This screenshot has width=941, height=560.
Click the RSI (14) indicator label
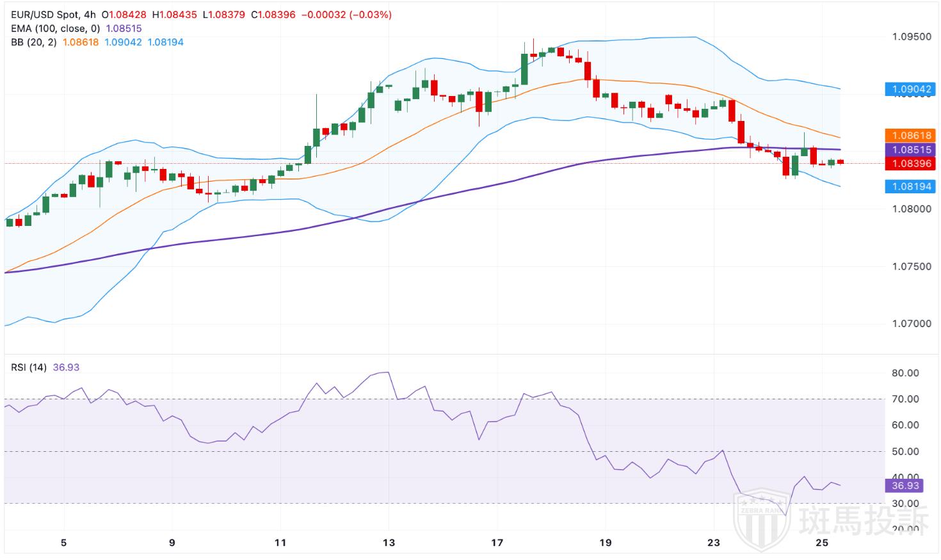[29, 367]
